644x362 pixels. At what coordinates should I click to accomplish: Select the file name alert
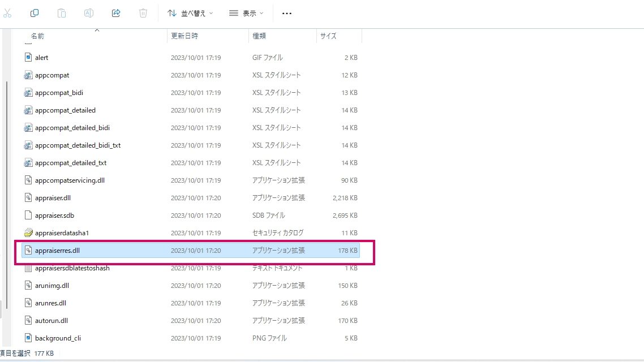pos(41,58)
